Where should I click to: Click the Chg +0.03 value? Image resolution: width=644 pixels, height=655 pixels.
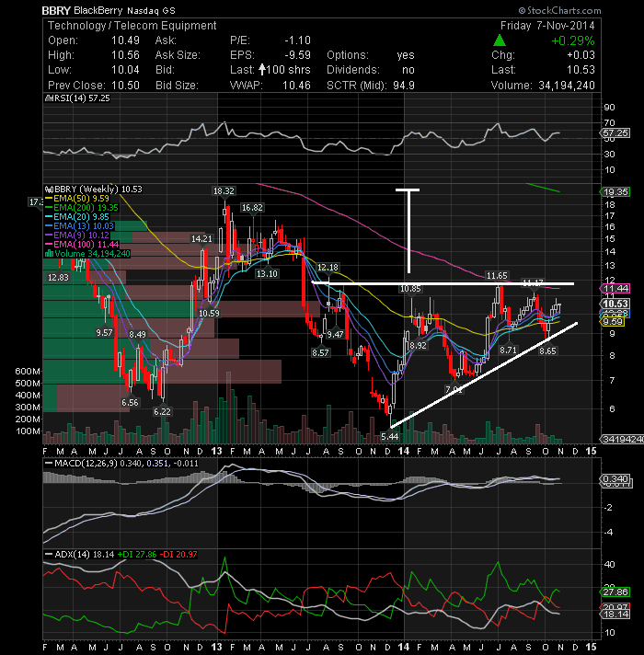click(x=581, y=54)
